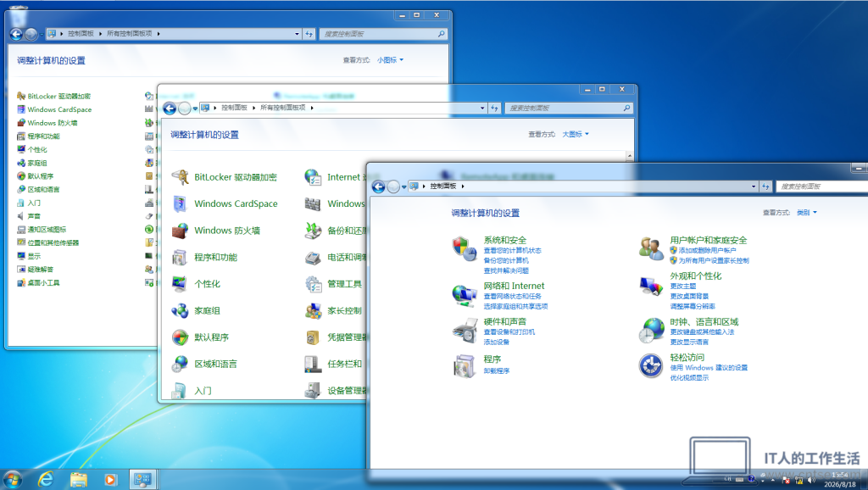Image resolution: width=868 pixels, height=490 pixels.
Task: Click refresh button in category view window
Action: 765,187
